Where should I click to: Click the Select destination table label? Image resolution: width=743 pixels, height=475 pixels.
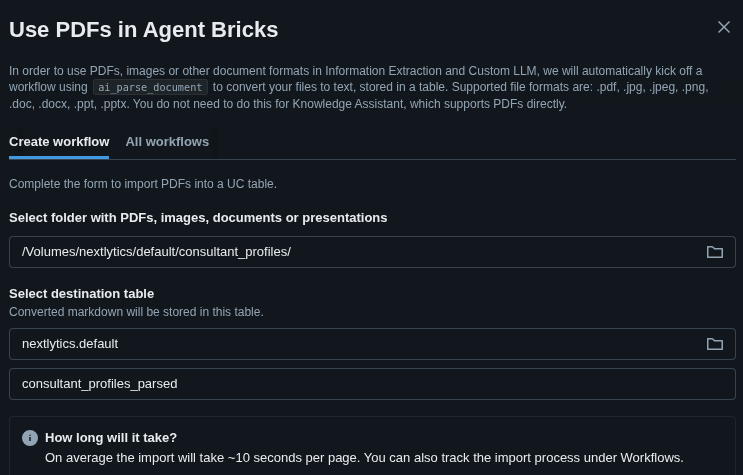click(x=82, y=294)
